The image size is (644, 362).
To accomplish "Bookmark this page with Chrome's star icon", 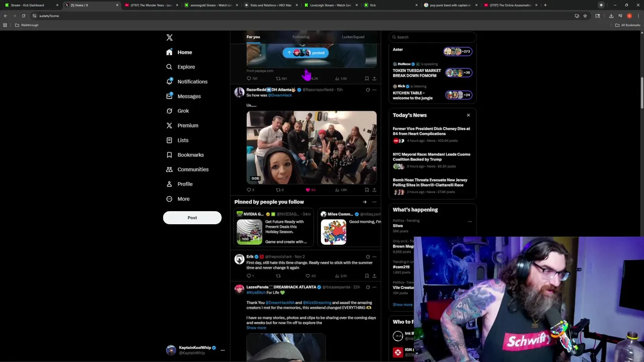I will pos(585,16).
